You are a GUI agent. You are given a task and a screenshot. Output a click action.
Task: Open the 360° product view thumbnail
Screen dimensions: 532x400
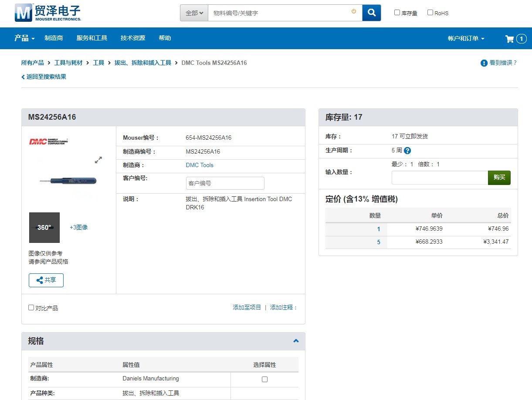coord(44,228)
